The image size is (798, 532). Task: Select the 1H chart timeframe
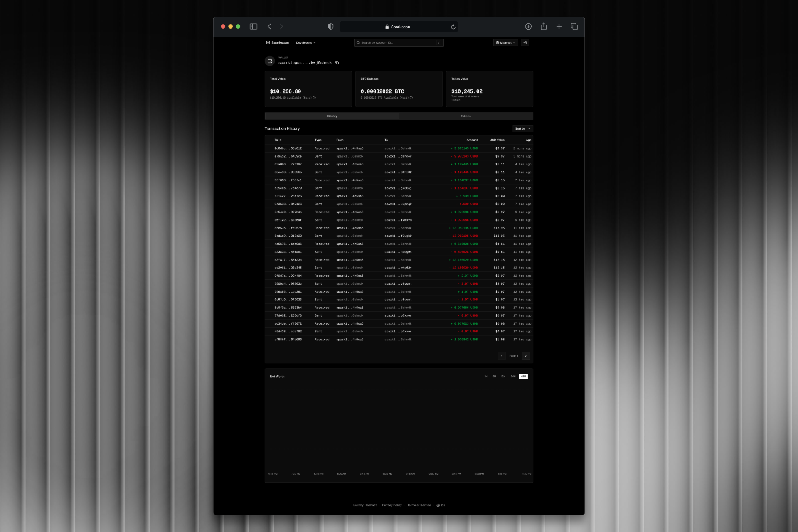[x=486, y=376]
